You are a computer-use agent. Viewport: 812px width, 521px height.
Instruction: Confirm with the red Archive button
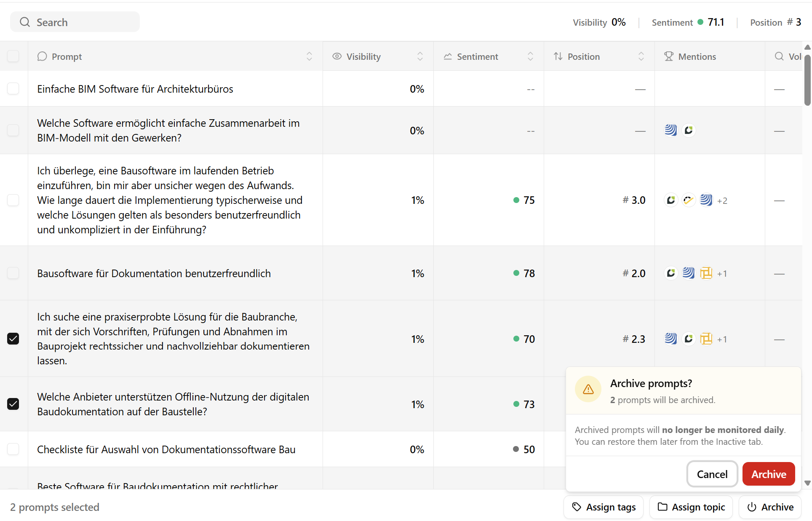click(x=768, y=474)
